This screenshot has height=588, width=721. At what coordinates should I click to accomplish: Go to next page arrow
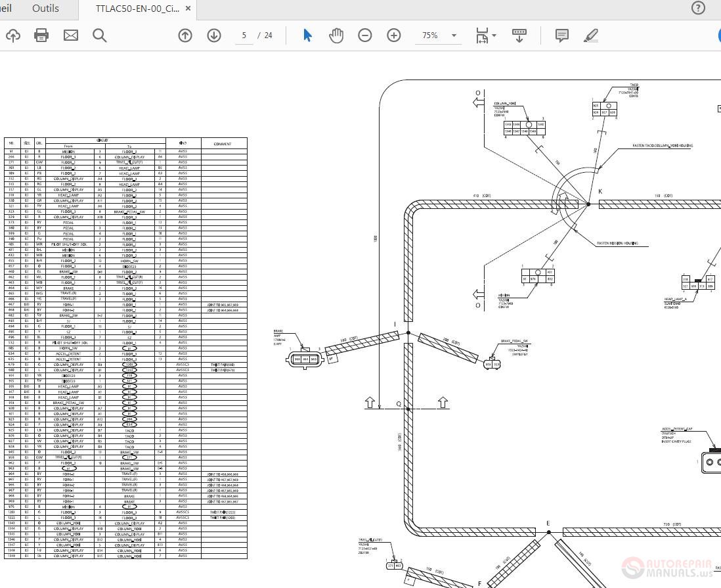[214, 35]
